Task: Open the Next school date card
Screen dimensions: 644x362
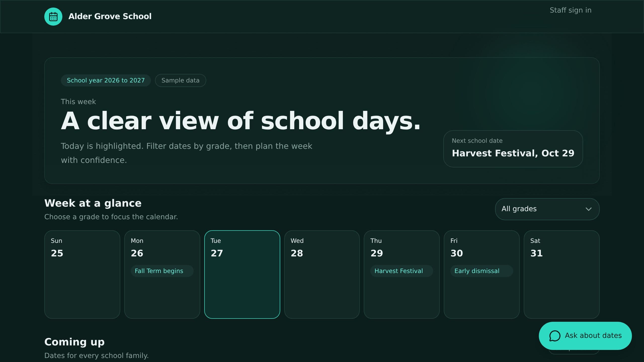Action: click(513, 149)
